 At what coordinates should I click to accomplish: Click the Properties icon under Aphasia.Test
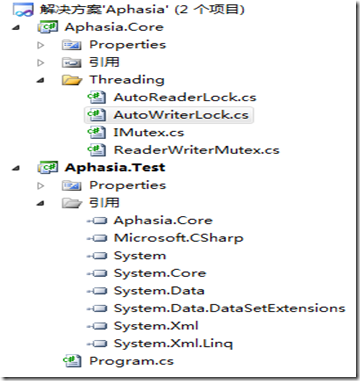72,185
